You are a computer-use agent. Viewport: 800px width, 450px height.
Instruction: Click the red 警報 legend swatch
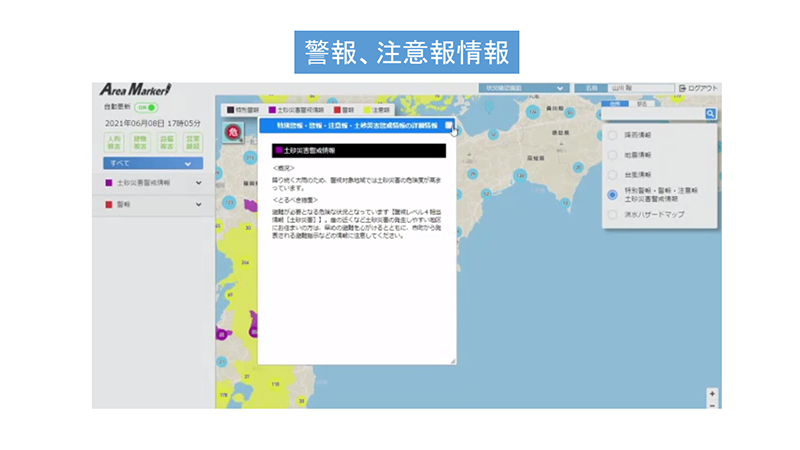(337, 110)
